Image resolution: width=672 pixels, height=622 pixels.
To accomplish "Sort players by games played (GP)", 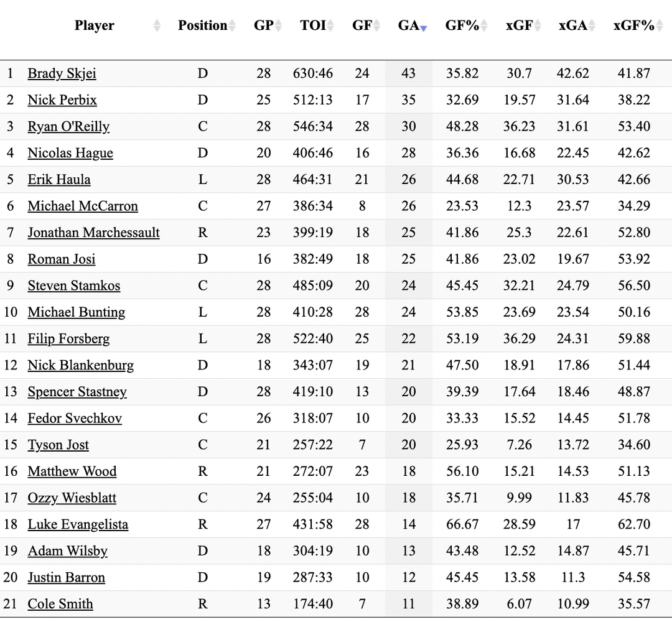I will (x=263, y=26).
